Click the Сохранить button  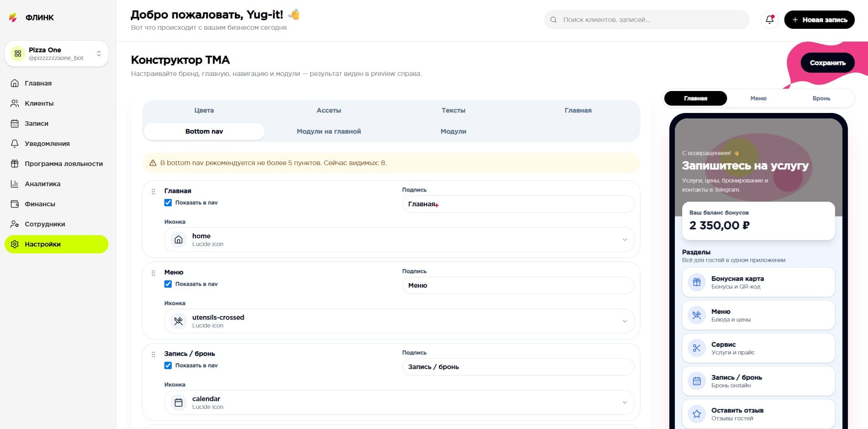pos(827,63)
